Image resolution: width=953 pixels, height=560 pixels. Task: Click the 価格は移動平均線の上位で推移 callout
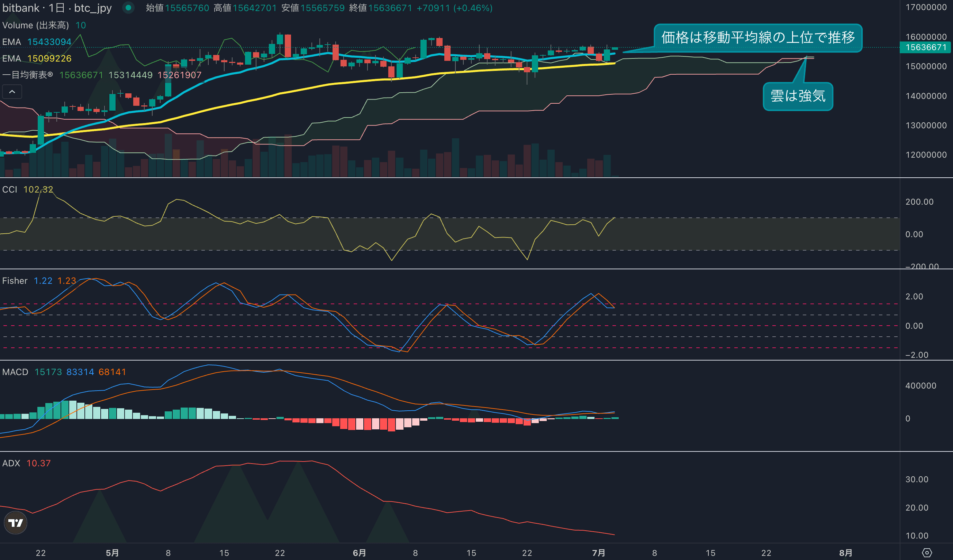(x=758, y=37)
